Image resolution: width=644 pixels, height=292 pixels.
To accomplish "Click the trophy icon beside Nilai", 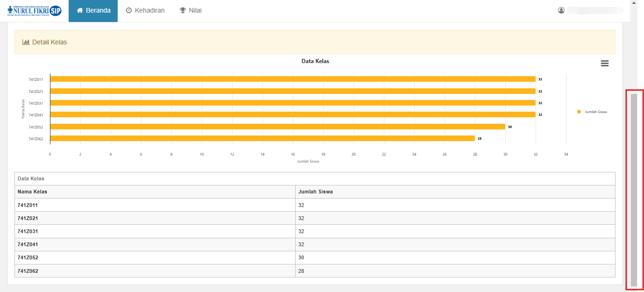I will (x=183, y=10).
